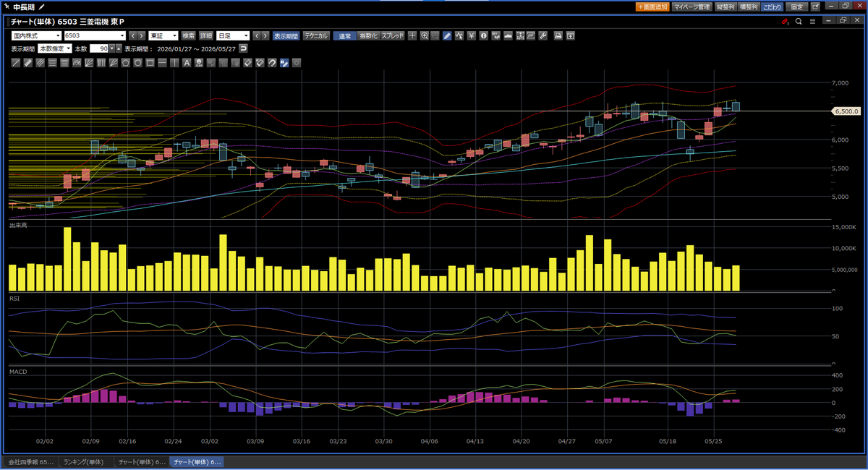Click the 検索 search button
Viewport: 868px width, 470px height.
point(189,35)
